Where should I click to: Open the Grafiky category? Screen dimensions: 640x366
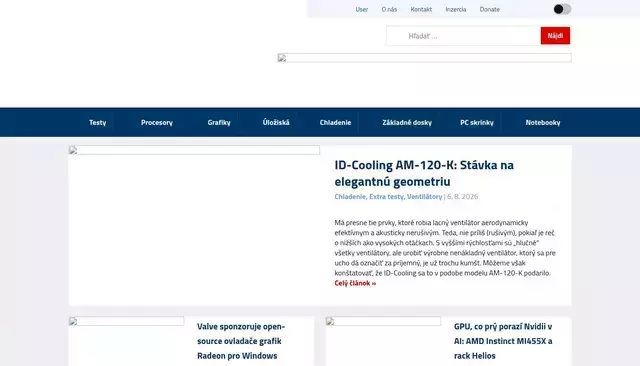pyautogui.click(x=219, y=122)
